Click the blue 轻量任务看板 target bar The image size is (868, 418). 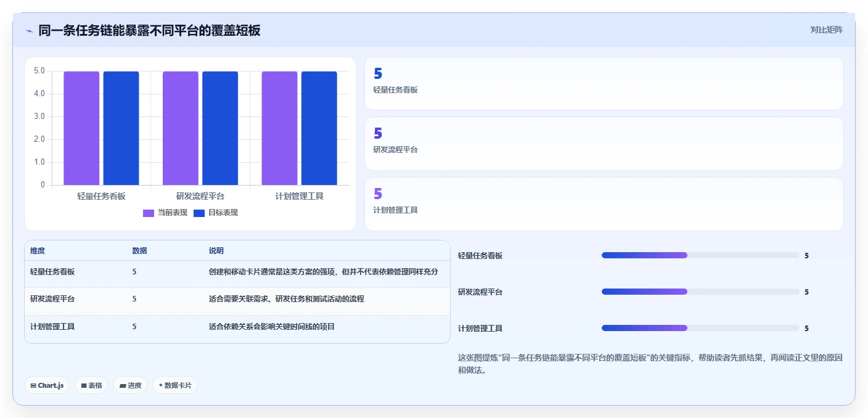(x=121, y=128)
